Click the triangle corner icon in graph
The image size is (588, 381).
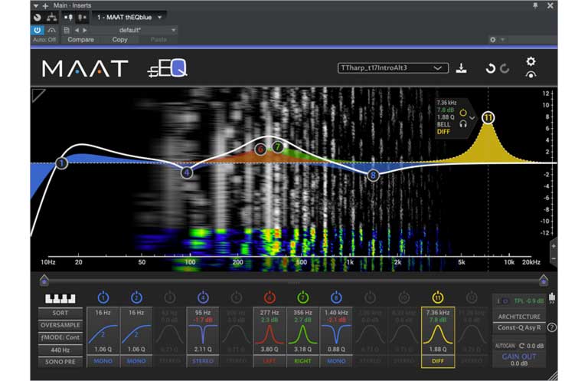click(38, 94)
